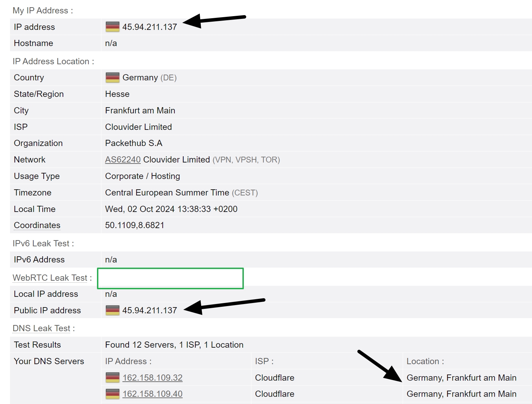Click the Location column header in DNS table
532x404 pixels.
(x=425, y=361)
